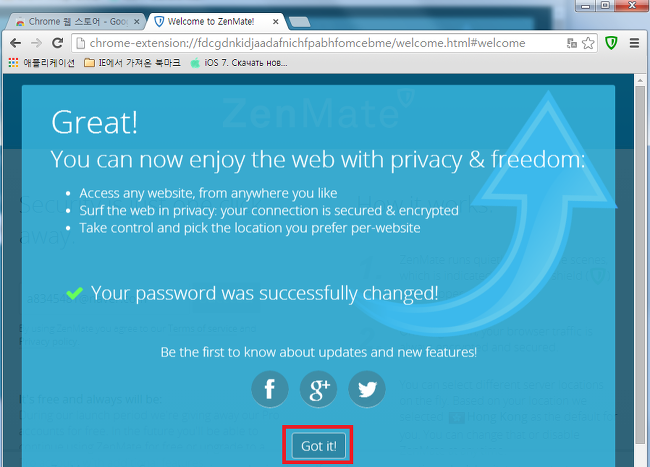The image size is (650, 467).
Task: Click the translate page icon in address bar
Action: [572, 43]
